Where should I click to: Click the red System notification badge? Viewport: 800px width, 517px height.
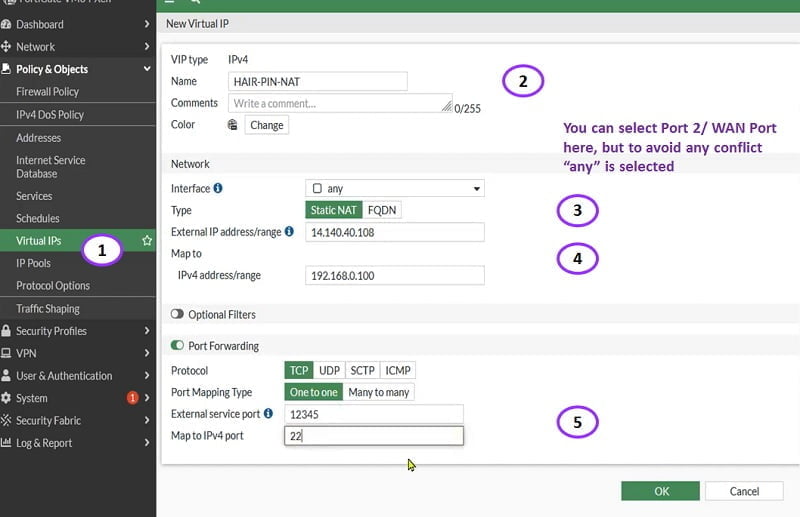[133, 398]
